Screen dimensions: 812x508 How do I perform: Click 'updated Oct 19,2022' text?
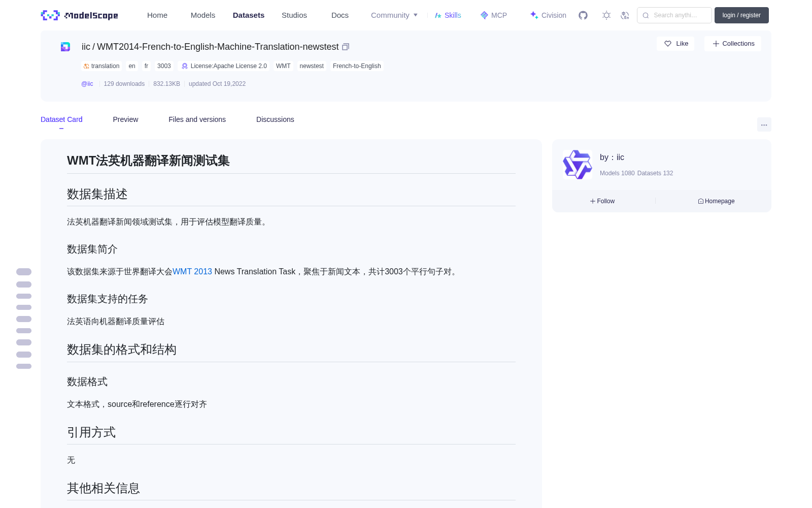click(217, 84)
